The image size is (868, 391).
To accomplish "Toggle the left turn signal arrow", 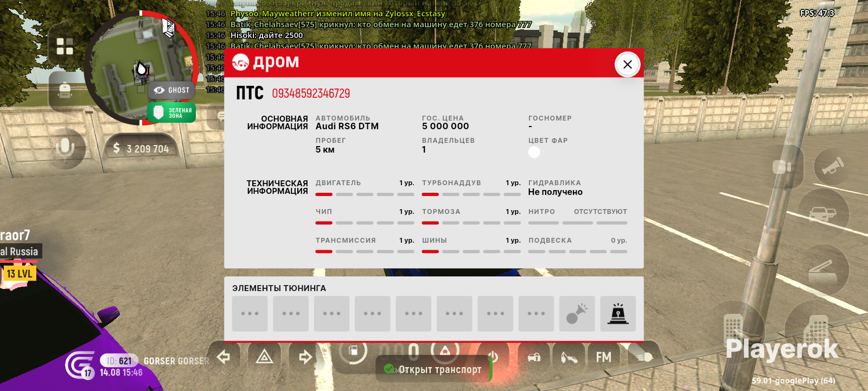I will click(224, 357).
